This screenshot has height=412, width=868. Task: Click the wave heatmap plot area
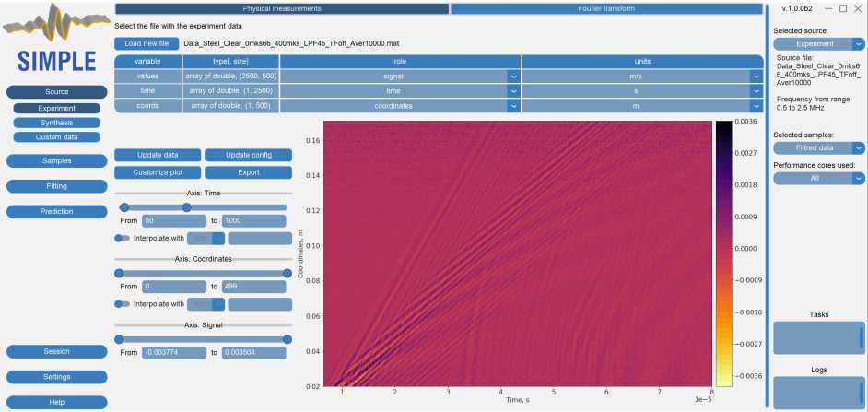(517, 253)
